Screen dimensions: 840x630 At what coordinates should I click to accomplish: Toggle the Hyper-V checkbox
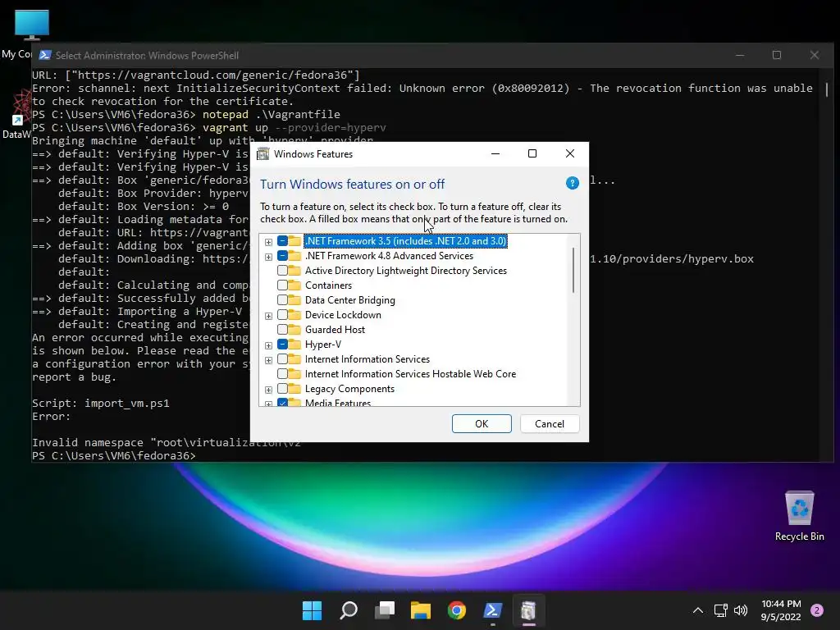coord(282,345)
